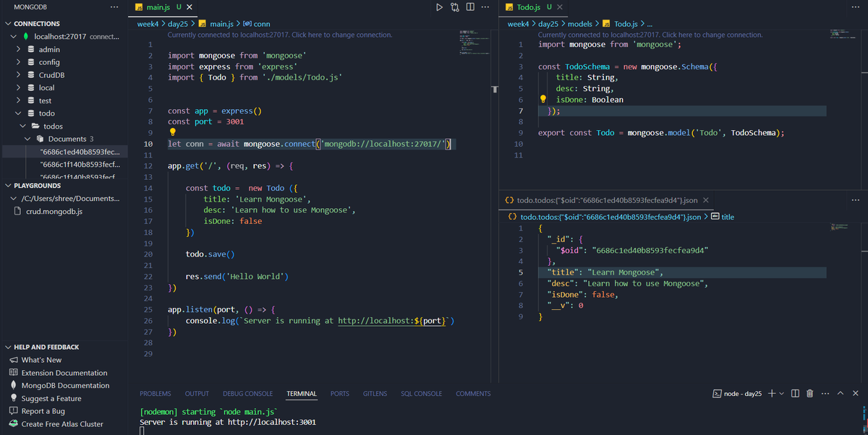Click change connection link in main.js editor
Screen dimensions: 868x435
(x=280, y=35)
